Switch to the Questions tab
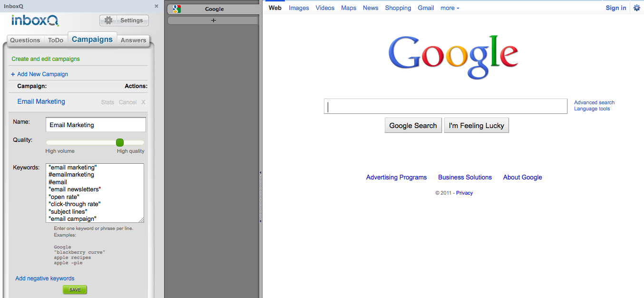This screenshot has width=644, height=298. [25, 40]
